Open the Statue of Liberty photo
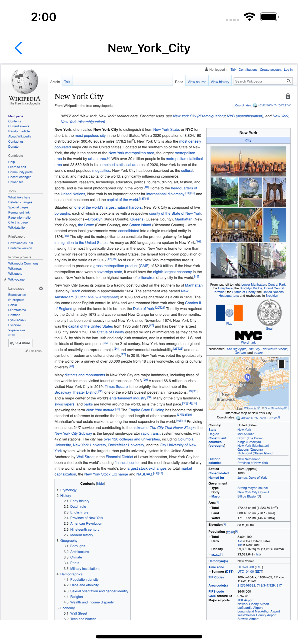This screenshot has width=298, height=644. coord(275,224)
